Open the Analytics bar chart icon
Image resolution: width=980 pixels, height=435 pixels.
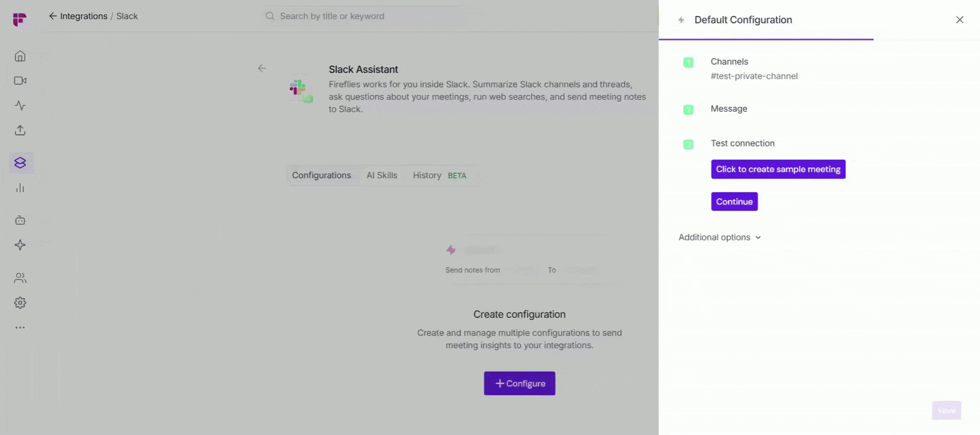pyautogui.click(x=20, y=187)
